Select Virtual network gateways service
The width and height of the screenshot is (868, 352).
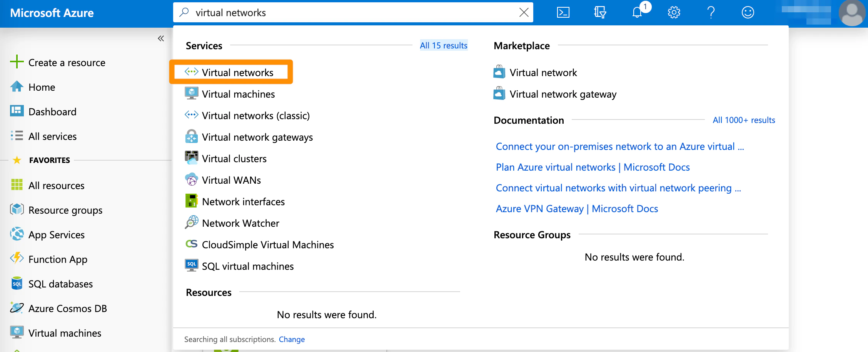(257, 137)
